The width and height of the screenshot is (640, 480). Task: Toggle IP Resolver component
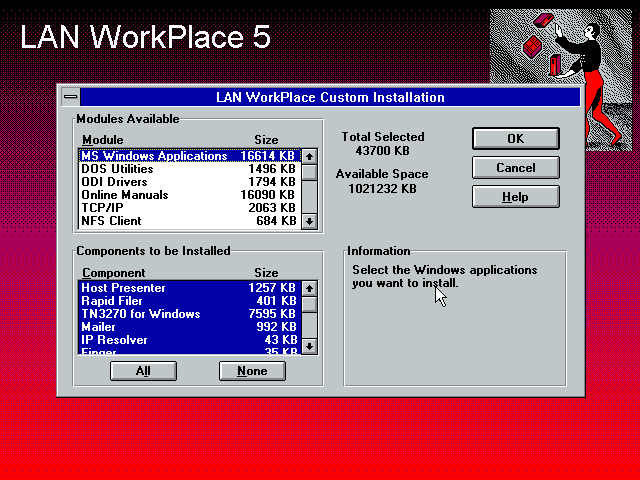click(189, 340)
